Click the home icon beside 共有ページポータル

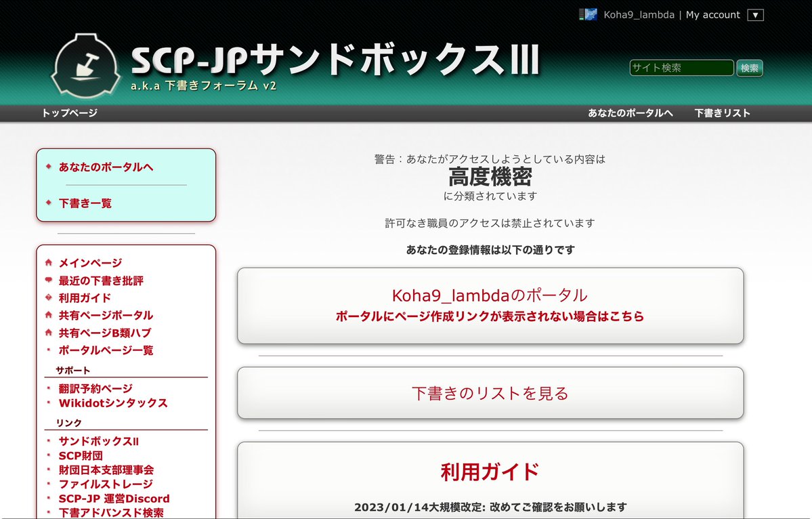[49, 315]
